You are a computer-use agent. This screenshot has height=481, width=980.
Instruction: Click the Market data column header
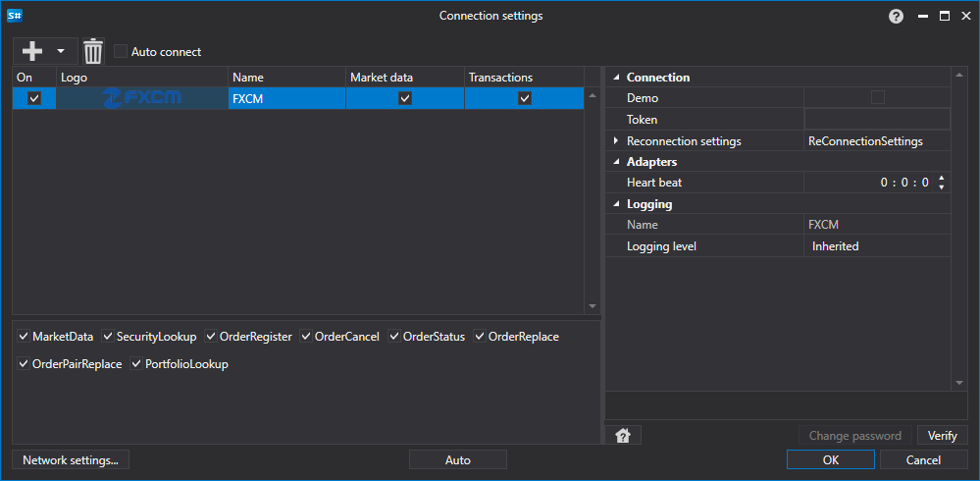405,78
